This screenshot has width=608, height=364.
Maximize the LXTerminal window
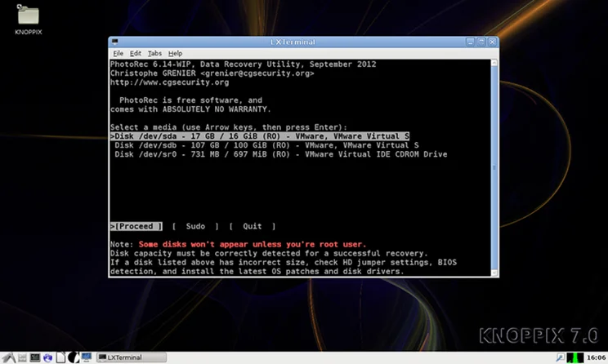tap(481, 42)
